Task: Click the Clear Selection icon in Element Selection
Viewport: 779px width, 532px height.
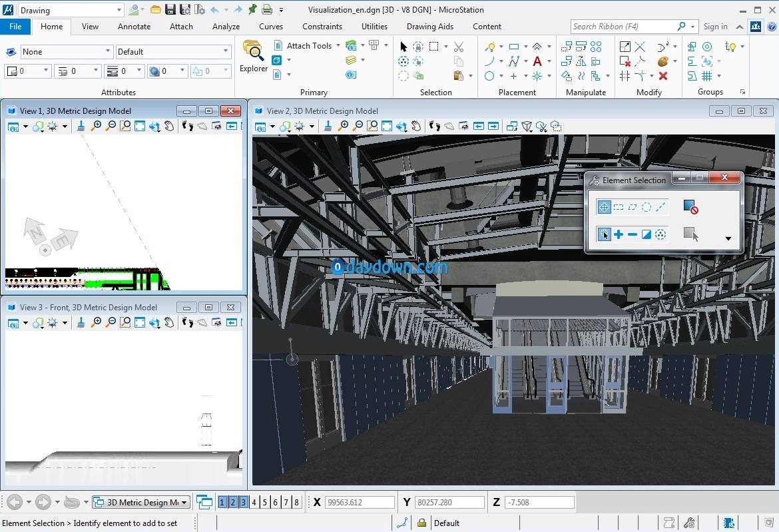Action: tap(690, 207)
